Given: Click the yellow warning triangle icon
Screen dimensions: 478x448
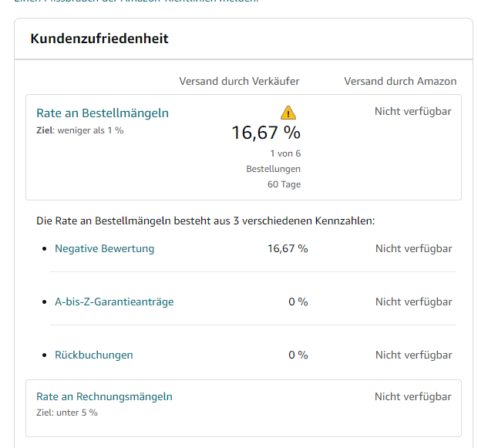Looking at the screenshot, I should (x=288, y=112).
